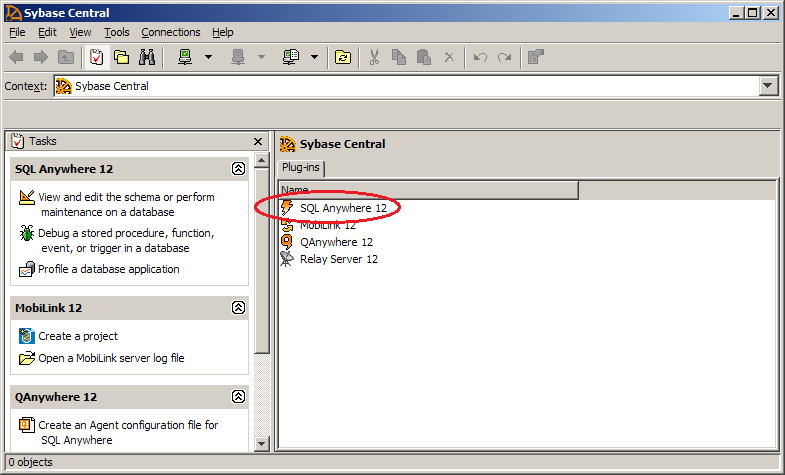
Task: Collapse the SQL Anywhere 12 task group
Action: 238,169
